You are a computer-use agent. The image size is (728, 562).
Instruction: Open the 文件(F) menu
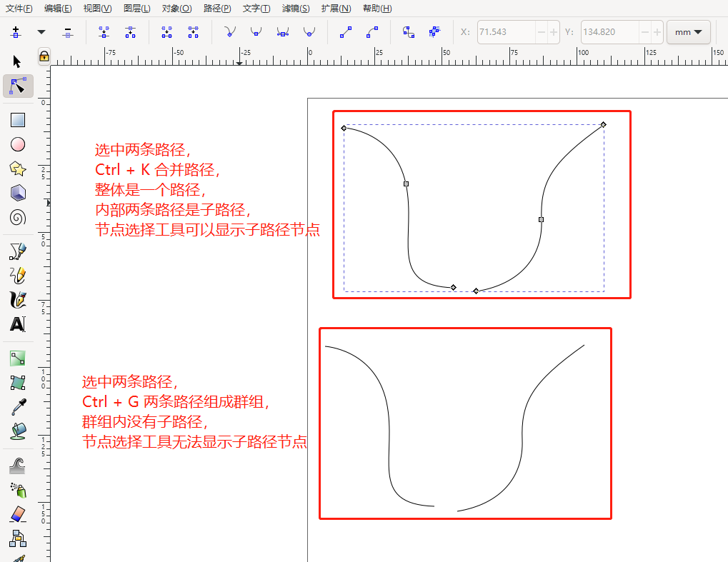pyautogui.click(x=19, y=9)
